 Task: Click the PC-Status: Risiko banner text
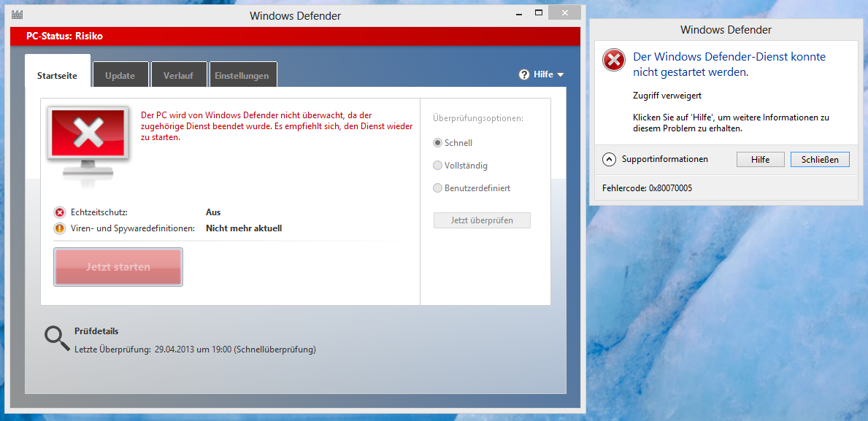click(x=65, y=36)
